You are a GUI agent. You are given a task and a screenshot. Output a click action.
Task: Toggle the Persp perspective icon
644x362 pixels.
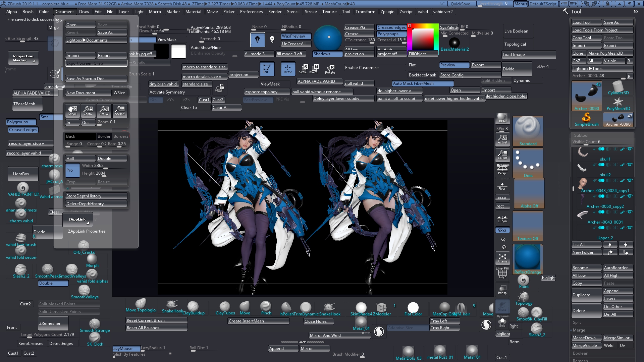tap(502, 169)
